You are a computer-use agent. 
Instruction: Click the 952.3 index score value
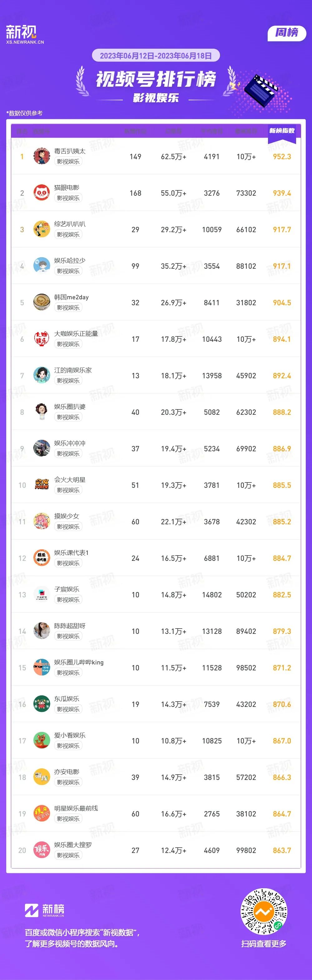pyautogui.click(x=282, y=157)
